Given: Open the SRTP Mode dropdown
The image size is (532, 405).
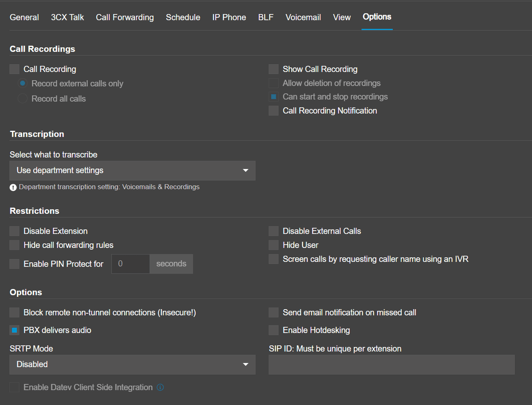Looking at the screenshot, I should [x=133, y=364].
